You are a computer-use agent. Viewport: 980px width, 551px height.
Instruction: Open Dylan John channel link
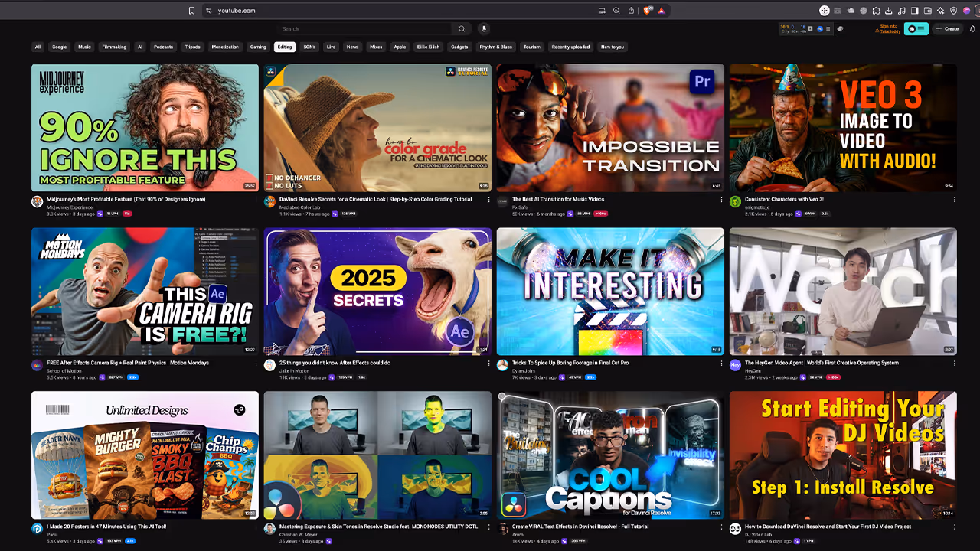[524, 370]
